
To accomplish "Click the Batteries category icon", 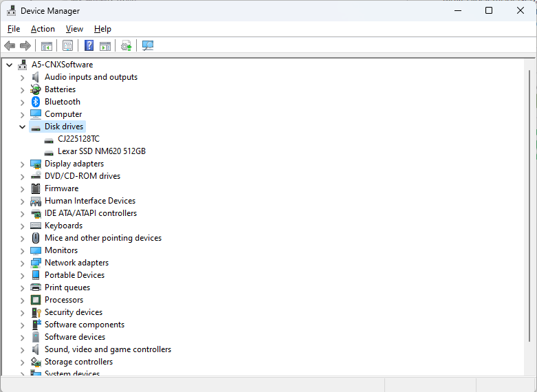I will [36, 89].
